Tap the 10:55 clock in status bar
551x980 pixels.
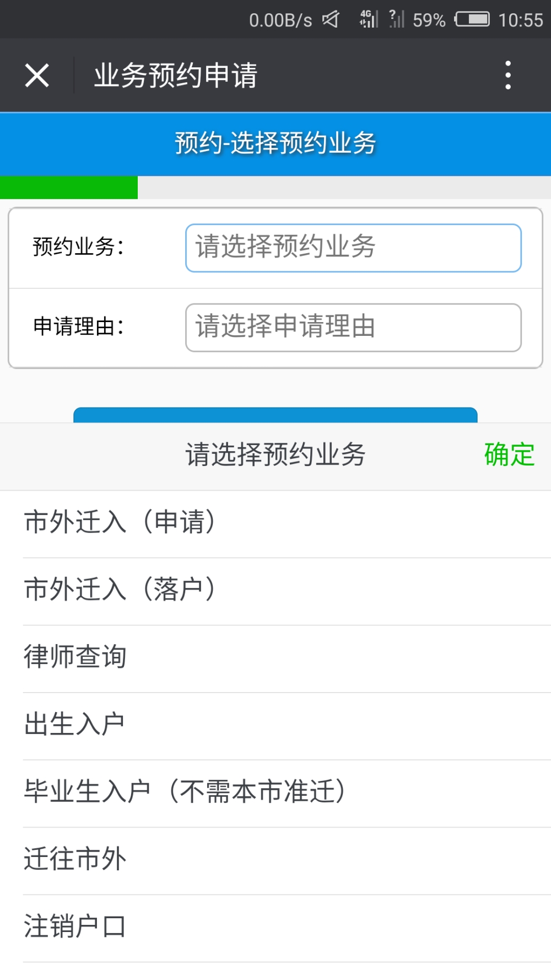pos(521,20)
